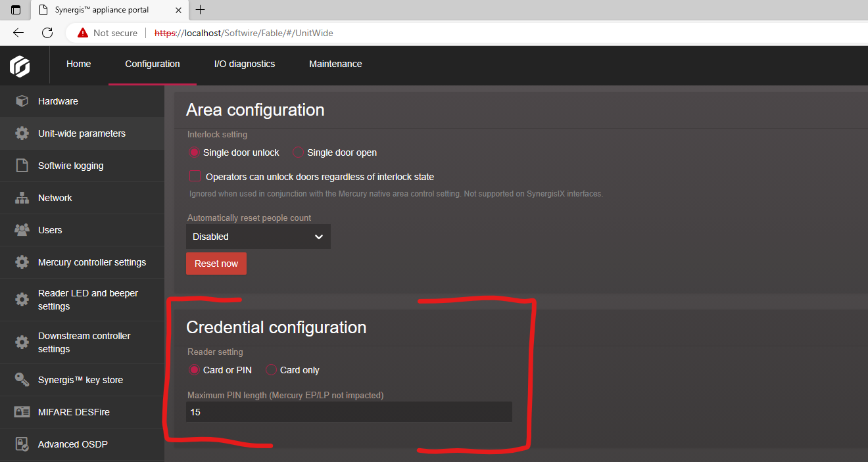Click the Softwire logging document icon

22,166
